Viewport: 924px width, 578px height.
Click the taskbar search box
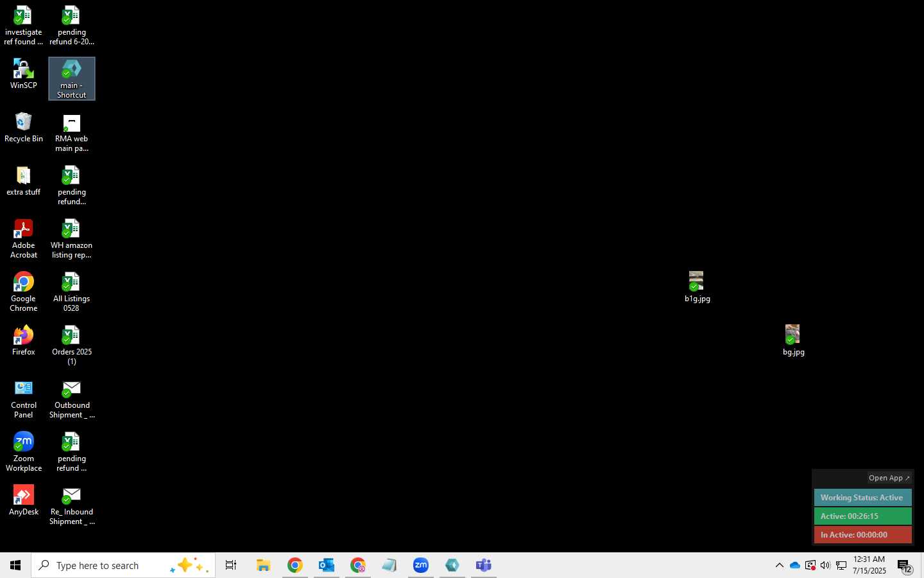(123, 565)
